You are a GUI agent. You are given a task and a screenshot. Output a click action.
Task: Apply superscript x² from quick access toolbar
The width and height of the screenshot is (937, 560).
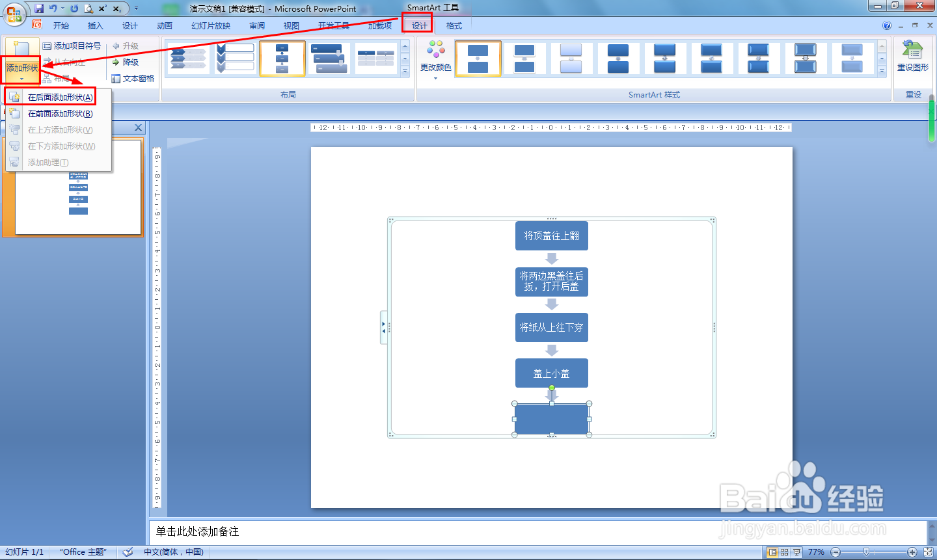pyautogui.click(x=103, y=8)
